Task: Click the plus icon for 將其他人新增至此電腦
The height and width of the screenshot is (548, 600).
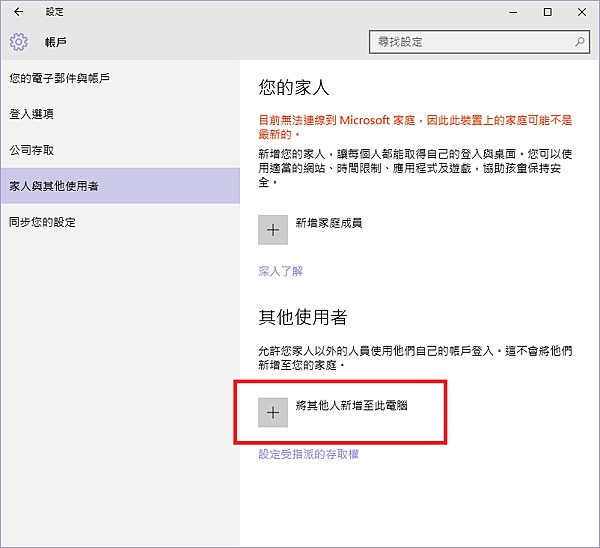Action: click(x=273, y=413)
